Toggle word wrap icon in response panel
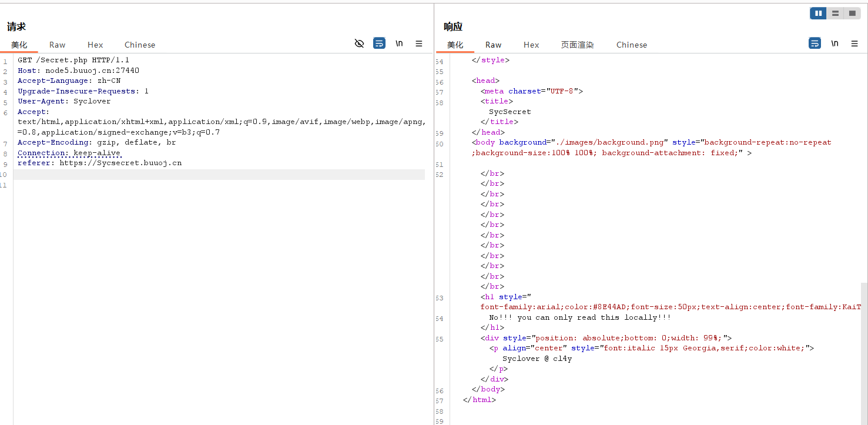The image size is (868, 425). [815, 43]
